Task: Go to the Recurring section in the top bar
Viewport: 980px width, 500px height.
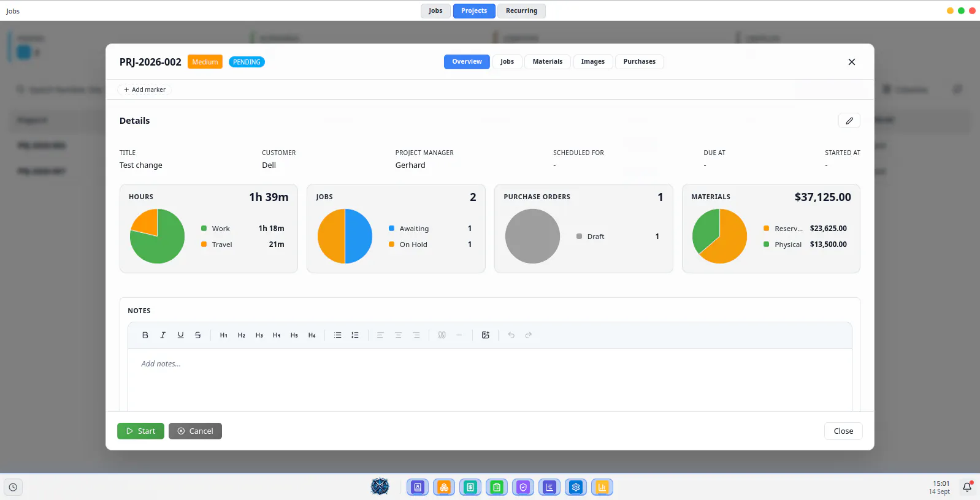Action: (x=522, y=11)
